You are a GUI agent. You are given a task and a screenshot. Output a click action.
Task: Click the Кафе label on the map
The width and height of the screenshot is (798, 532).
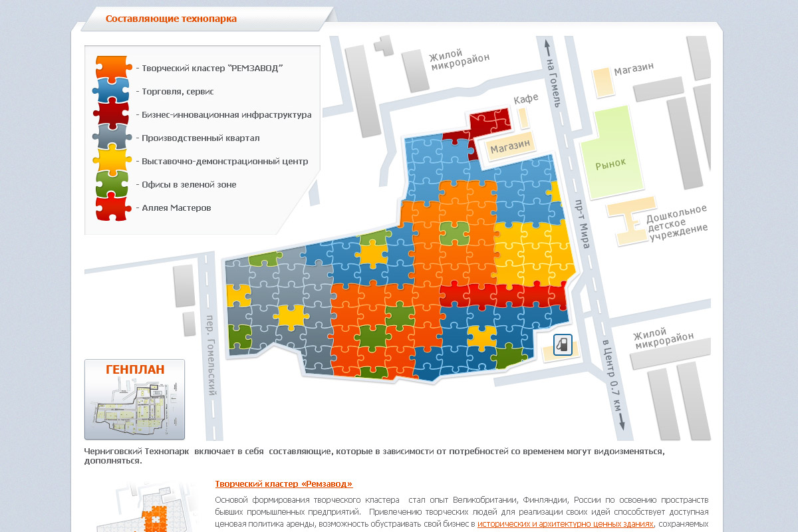coord(525,99)
